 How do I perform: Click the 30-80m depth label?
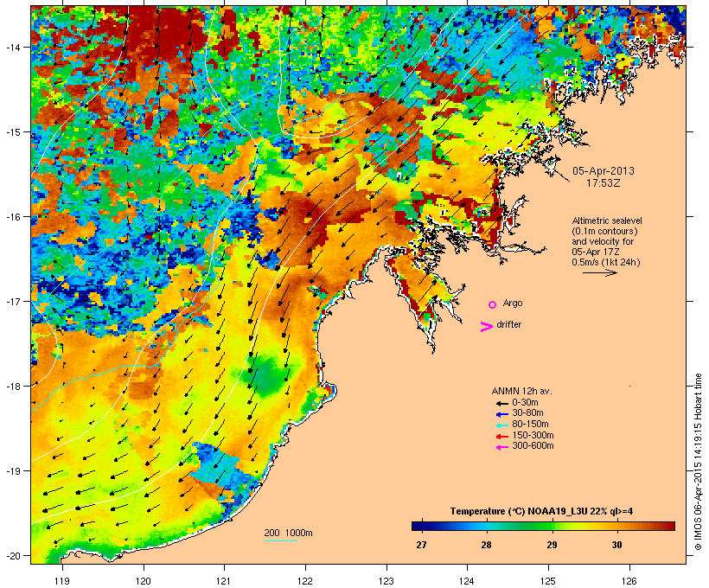527,413
